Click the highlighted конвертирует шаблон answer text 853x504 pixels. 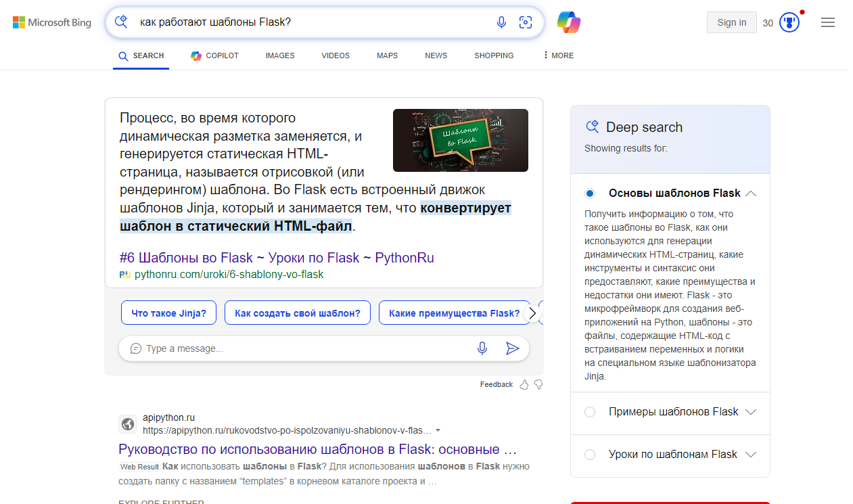coord(315,216)
